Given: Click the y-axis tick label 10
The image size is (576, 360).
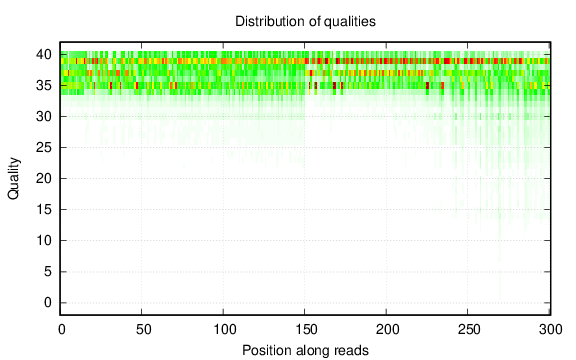Looking at the screenshot, I should tap(44, 241).
